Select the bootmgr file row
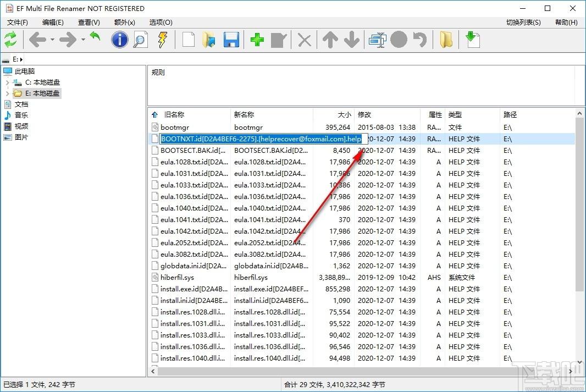586x392 pixels. 361,128
